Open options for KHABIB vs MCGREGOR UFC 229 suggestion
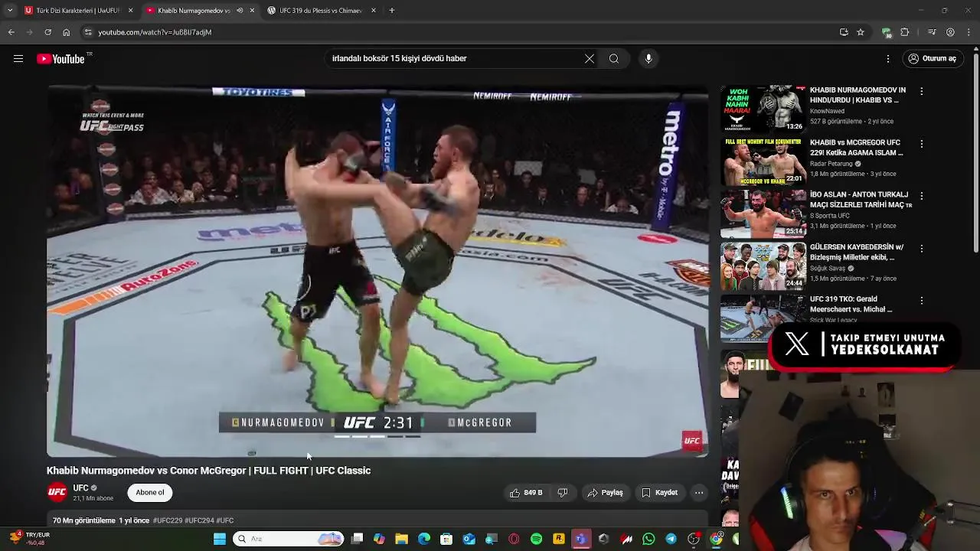The width and height of the screenshot is (980, 551). [922, 144]
